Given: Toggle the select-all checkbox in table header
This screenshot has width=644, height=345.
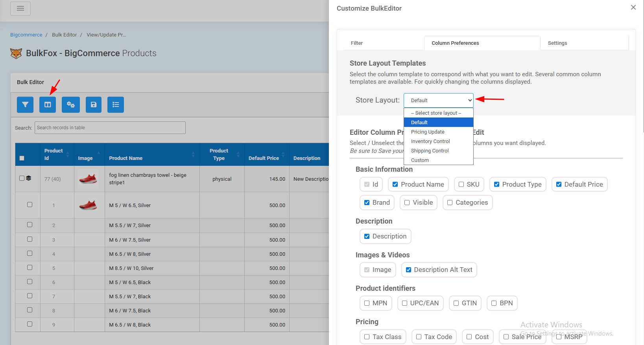Looking at the screenshot, I should click(22, 158).
